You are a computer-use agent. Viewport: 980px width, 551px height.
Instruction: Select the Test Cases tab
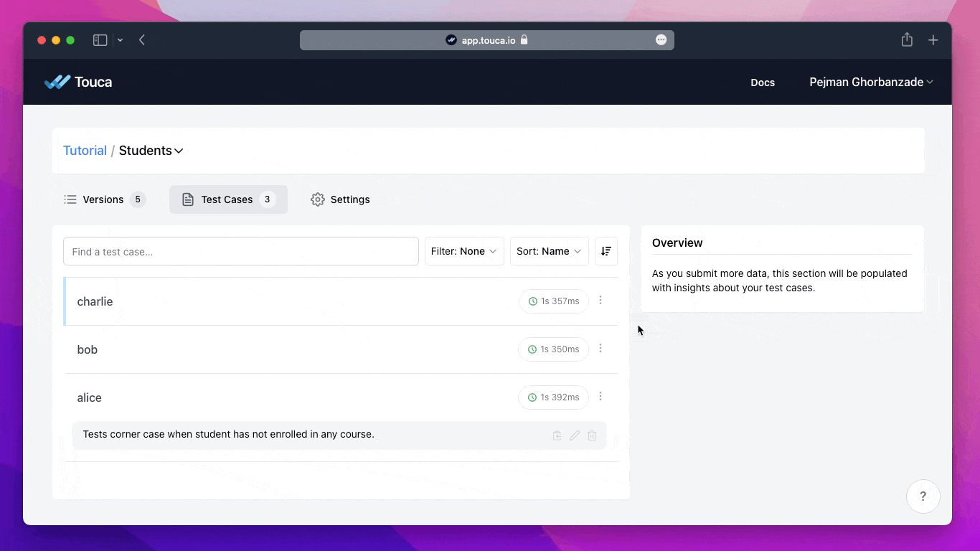pos(228,199)
